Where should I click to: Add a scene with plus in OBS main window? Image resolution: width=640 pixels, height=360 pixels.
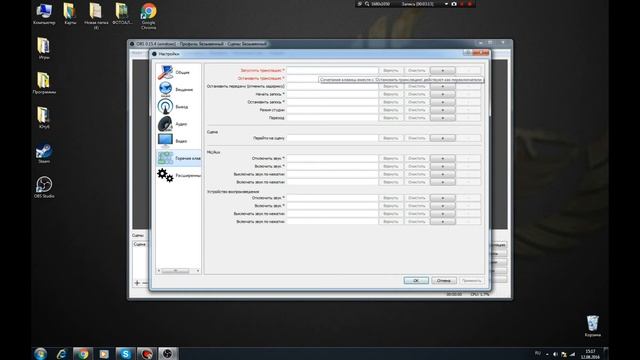coord(137,282)
